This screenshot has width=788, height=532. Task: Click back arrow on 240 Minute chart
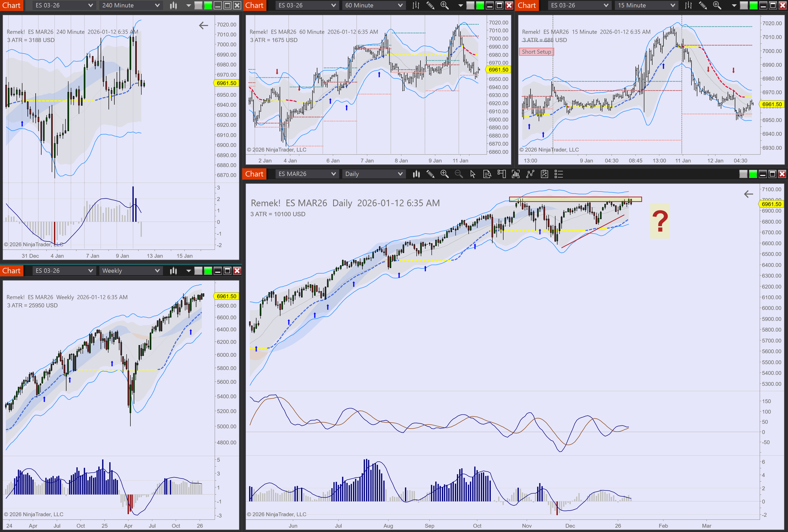(203, 26)
